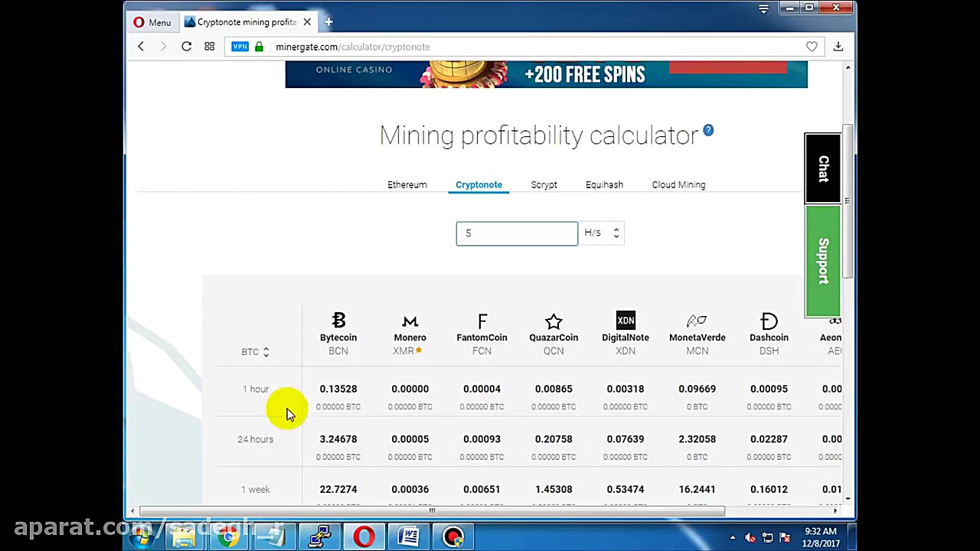Open the BTC currency selector
This screenshot has height=551, width=980.
(x=255, y=352)
